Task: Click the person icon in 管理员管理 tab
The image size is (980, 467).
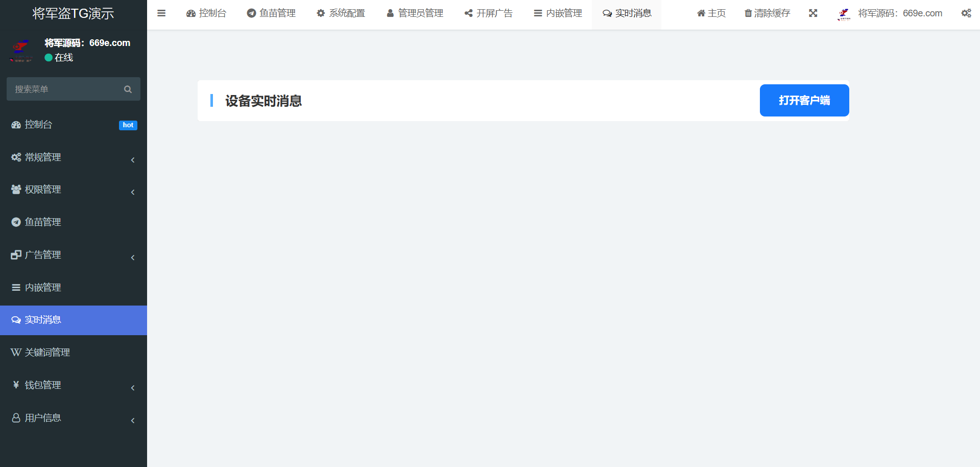Action: point(390,13)
